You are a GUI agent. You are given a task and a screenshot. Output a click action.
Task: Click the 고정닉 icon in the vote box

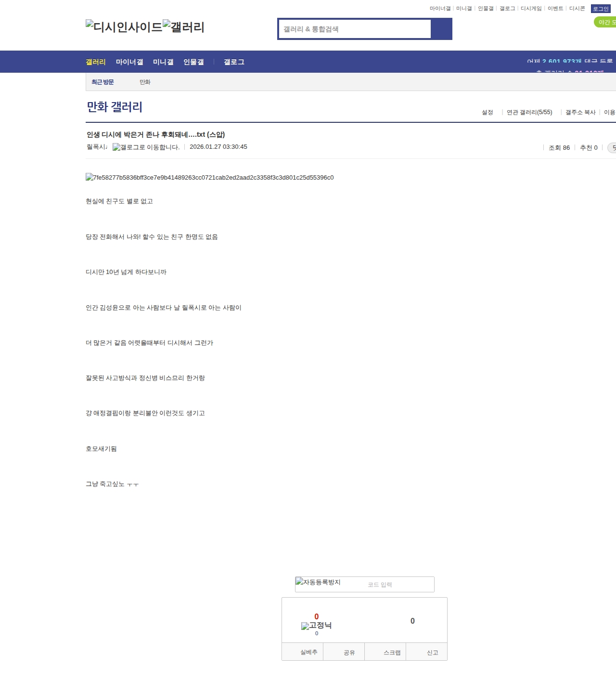click(316, 626)
